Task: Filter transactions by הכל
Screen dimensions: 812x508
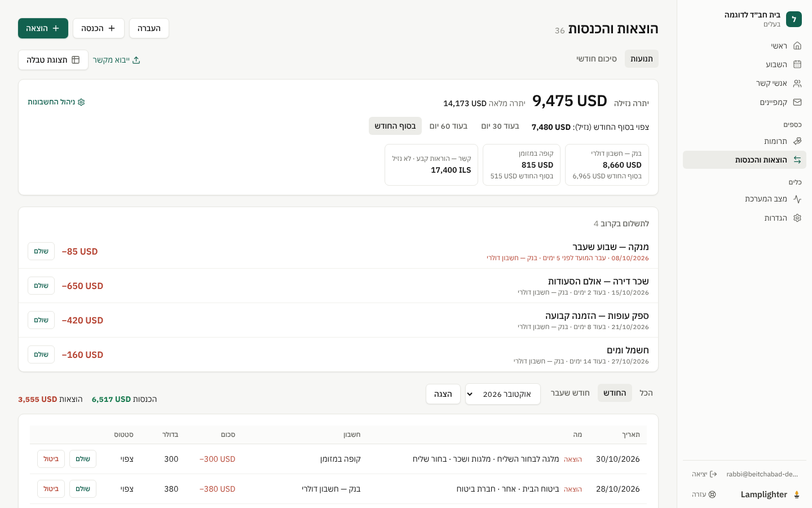Action: pos(646,393)
